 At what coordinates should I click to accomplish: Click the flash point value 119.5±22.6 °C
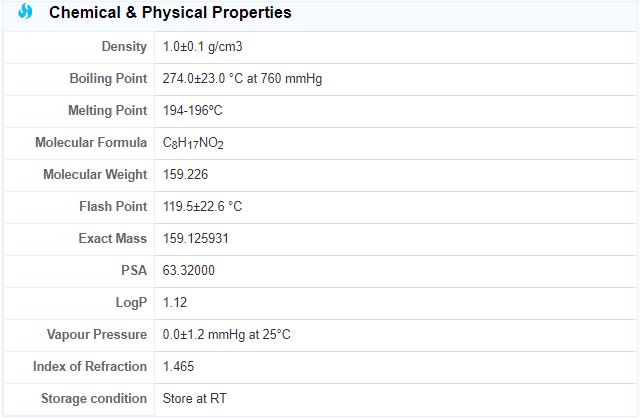[202, 207]
